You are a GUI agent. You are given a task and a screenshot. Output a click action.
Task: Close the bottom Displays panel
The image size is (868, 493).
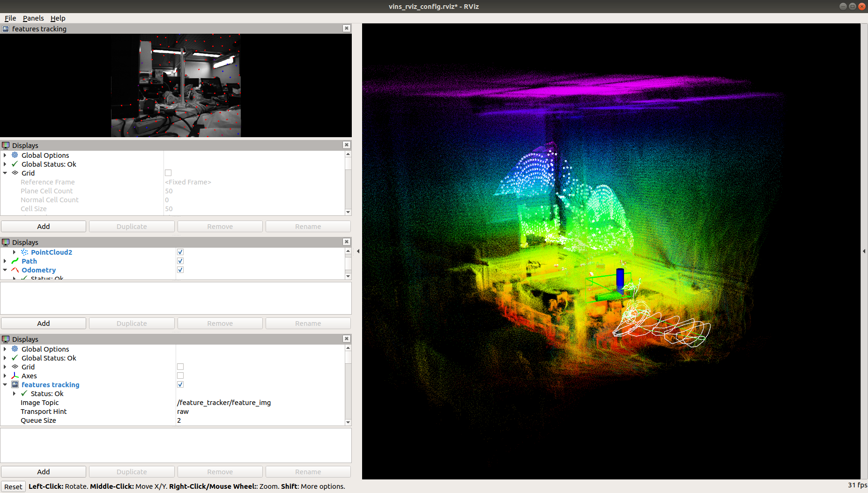pyautogui.click(x=347, y=339)
